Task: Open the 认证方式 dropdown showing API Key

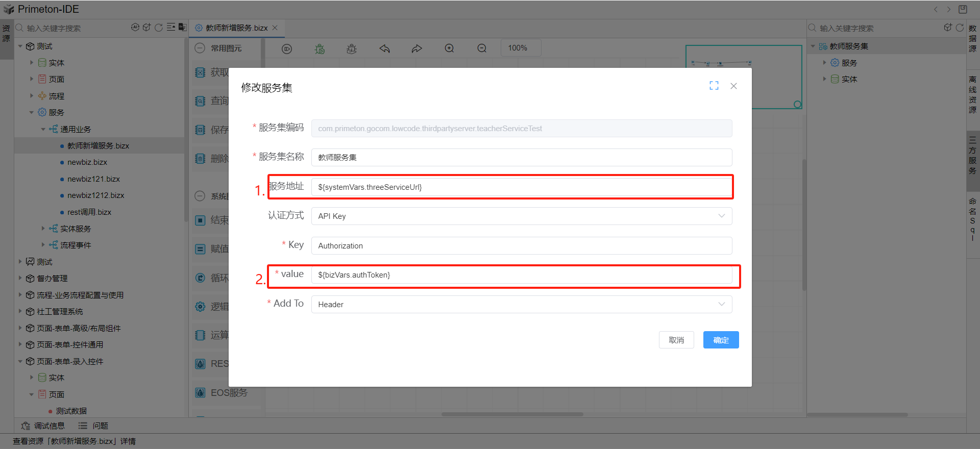Action: click(521, 216)
